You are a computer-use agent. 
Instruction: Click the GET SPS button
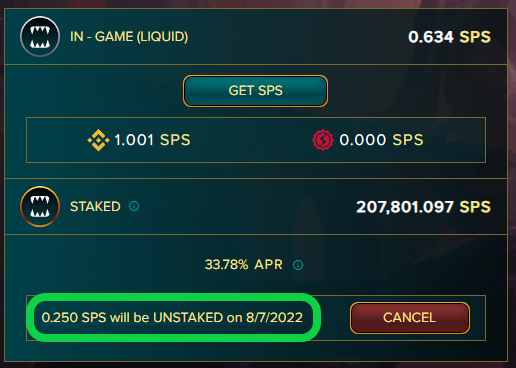pos(255,91)
